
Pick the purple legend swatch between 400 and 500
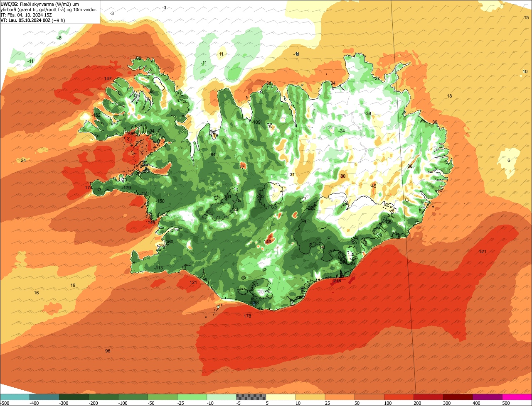point(487,397)
